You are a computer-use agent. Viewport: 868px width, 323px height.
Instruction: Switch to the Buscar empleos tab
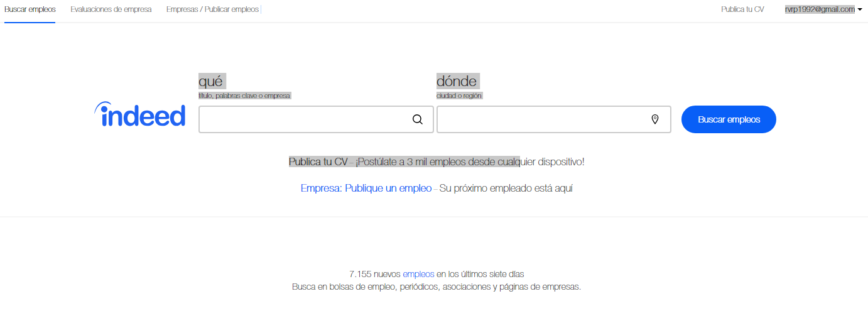click(x=30, y=9)
